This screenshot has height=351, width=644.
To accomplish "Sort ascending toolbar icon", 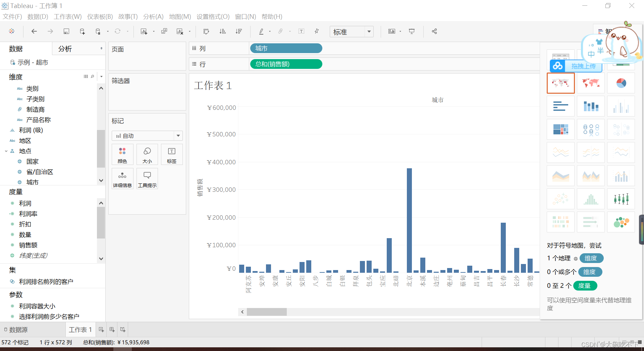I will [222, 31].
